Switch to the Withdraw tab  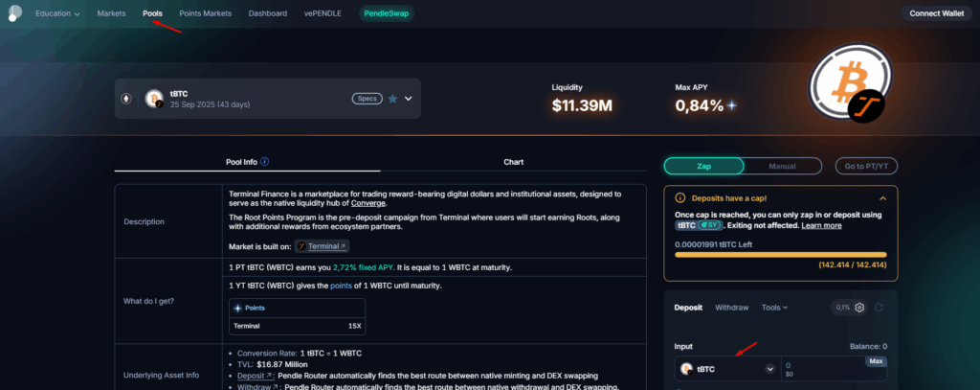(732, 308)
